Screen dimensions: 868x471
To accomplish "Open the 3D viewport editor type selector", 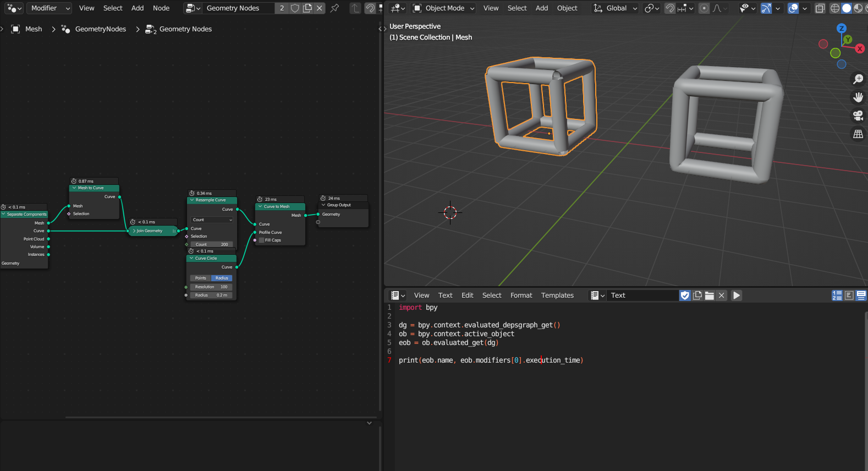I will (398, 8).
